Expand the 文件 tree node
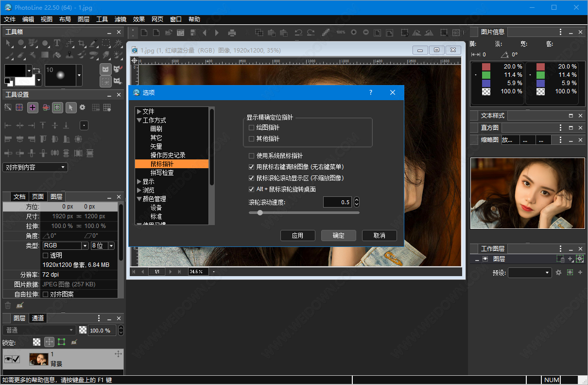The image size is (588, 385). click(139, 112)
